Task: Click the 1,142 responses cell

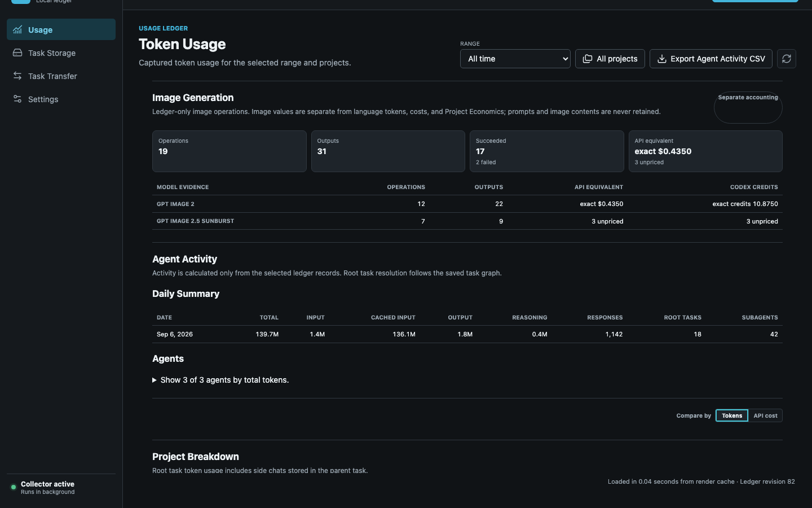Action: [x=614, y=334]
